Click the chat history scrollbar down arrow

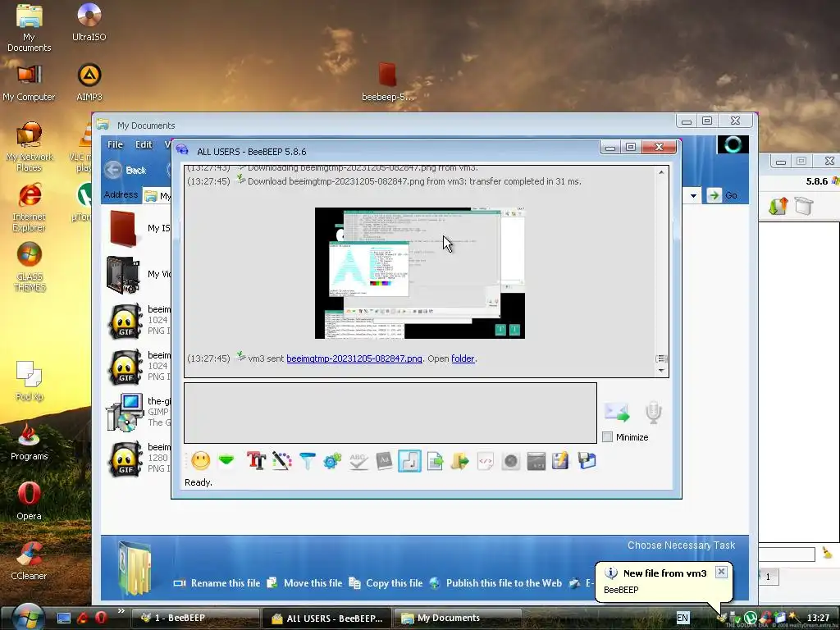click(x=662, y=370)
